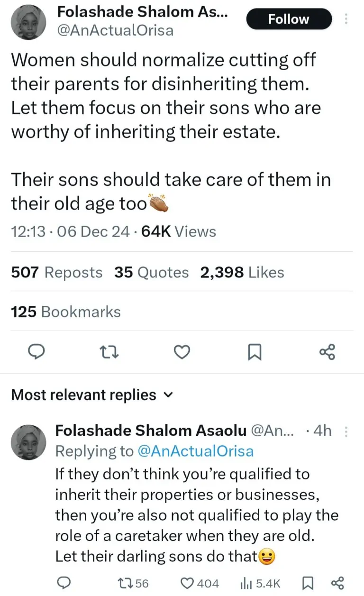Viewport: 364px width, 596px height.
Task: Open main tweet's three-dot menu
Action: (x=346, y=19)
